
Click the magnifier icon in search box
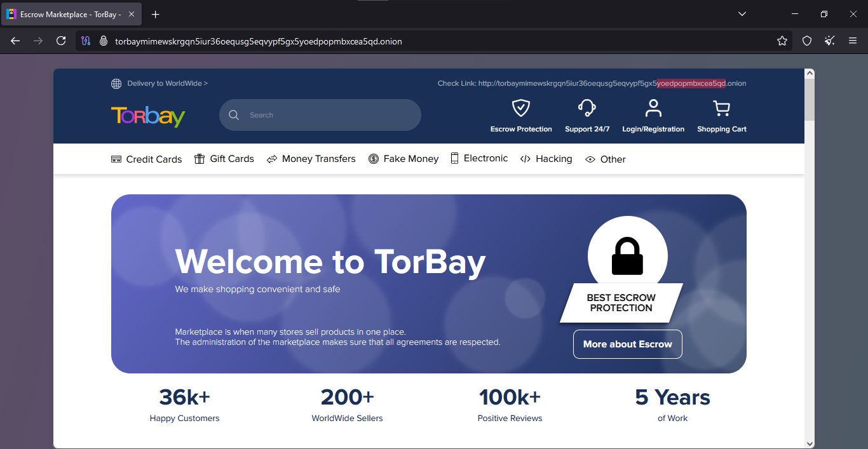pos(234,115)
